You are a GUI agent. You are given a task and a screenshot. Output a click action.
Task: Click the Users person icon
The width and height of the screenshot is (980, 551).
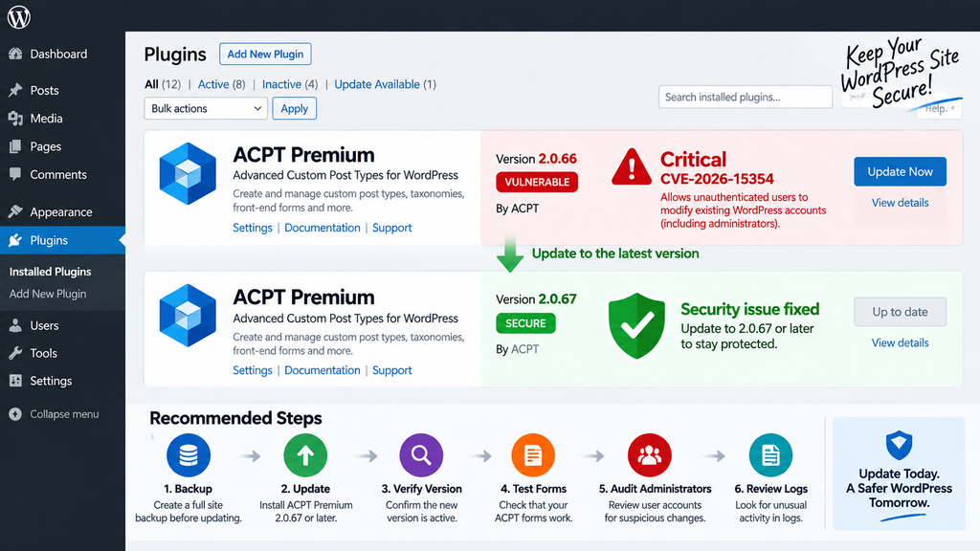(x=15, y=325)
